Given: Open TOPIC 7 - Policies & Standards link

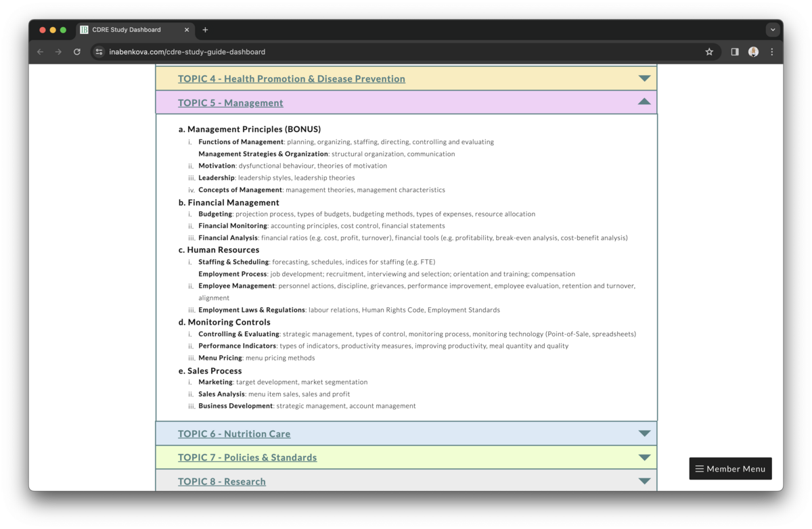Looking at the screenshot, I should (x=247, y=457).
